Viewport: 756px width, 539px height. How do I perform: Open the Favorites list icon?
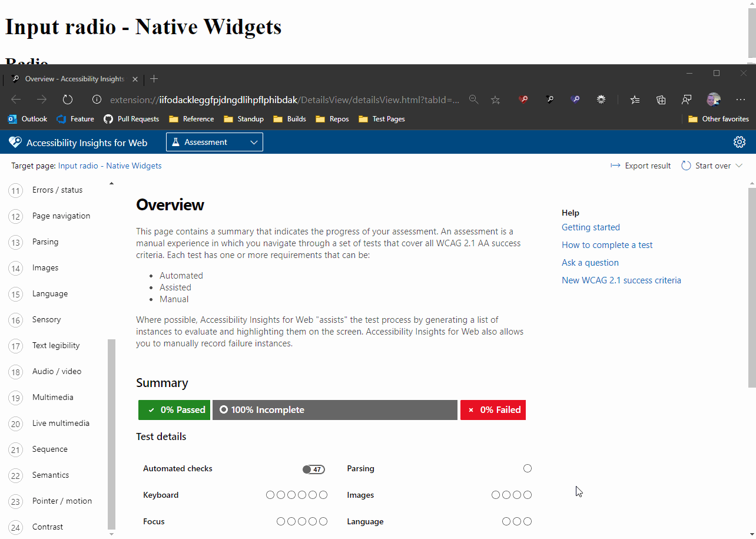[x=635, y=100]
